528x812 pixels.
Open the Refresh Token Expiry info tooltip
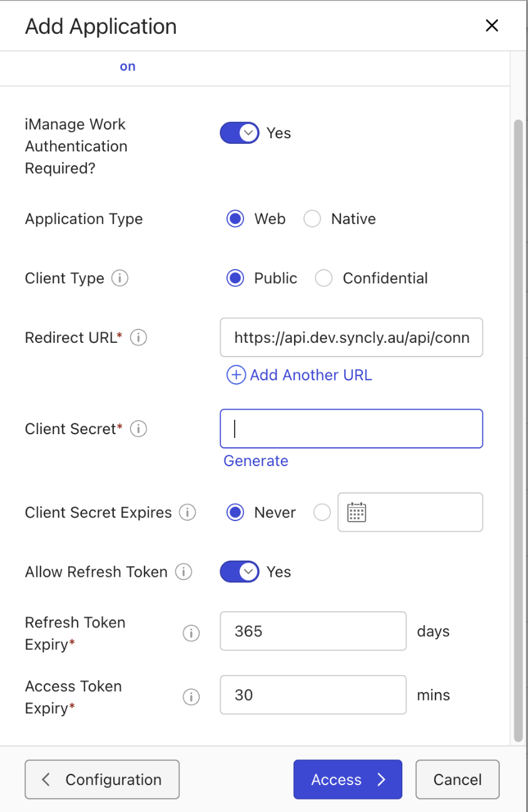click(x=191, y=633)
